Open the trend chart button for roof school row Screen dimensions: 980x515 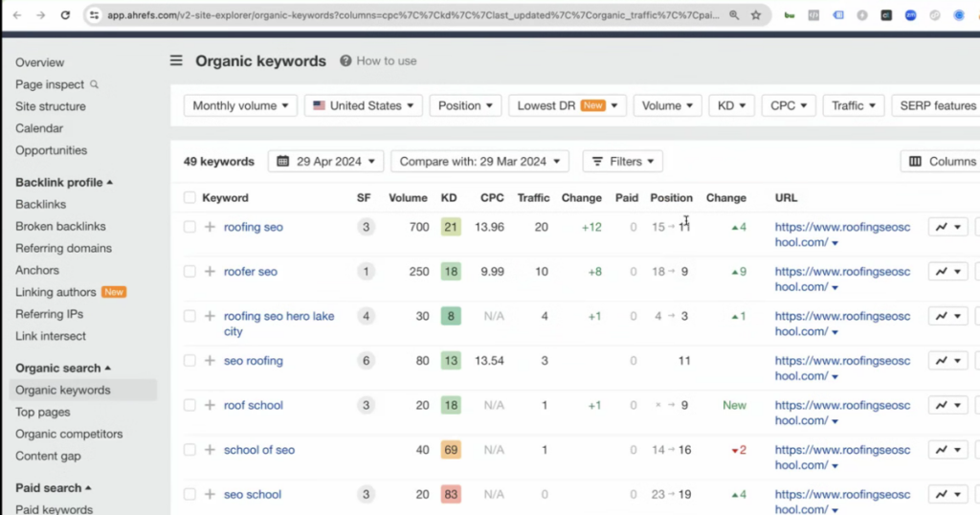click(948, 405)
